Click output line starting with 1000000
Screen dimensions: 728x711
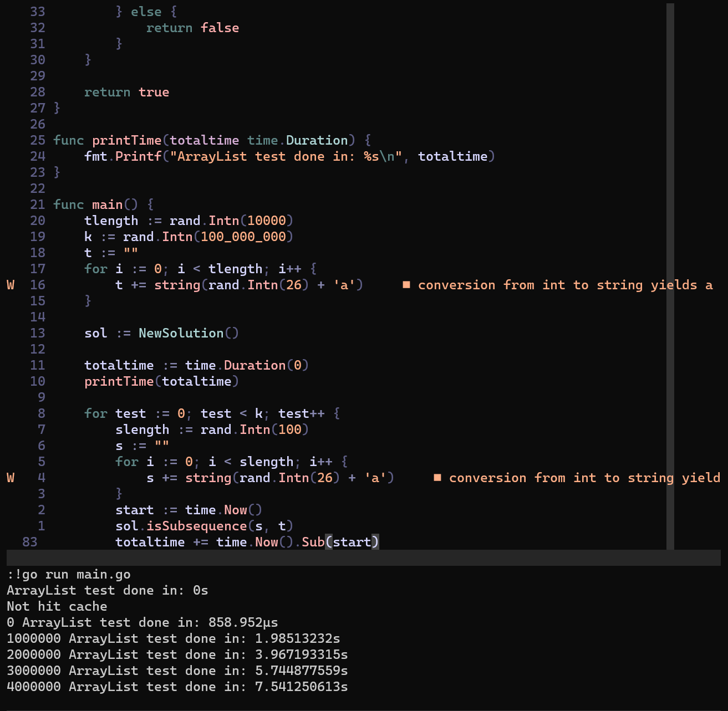tap(174, 639)
